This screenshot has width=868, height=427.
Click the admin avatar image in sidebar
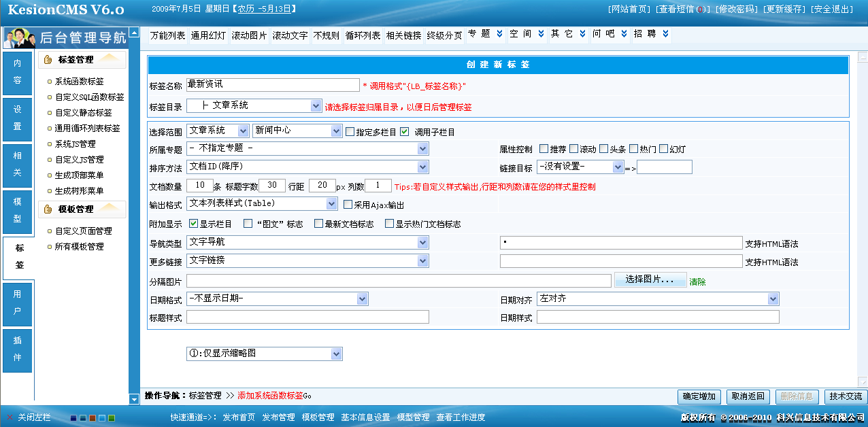pyautogui.click(x=18, y=38)
